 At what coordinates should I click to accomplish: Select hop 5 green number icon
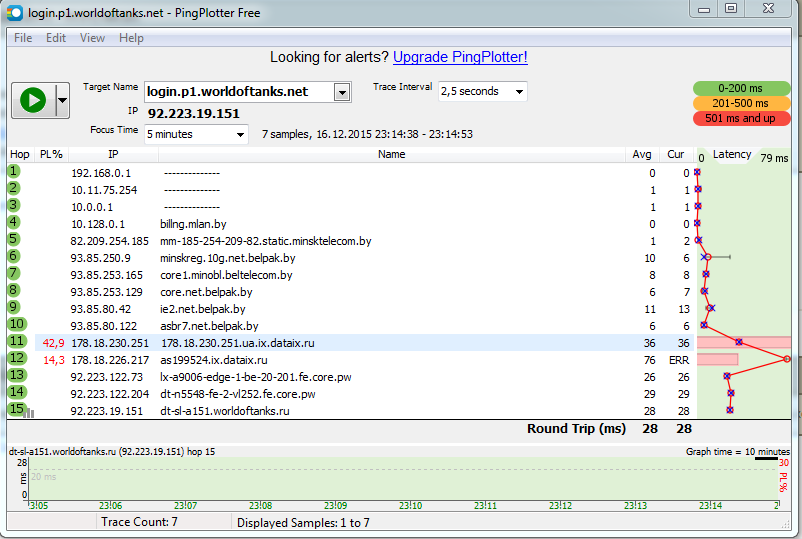(14, 239)
